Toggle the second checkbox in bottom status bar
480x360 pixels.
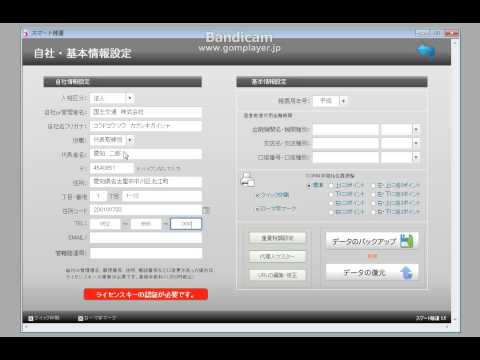coord(80,318)
